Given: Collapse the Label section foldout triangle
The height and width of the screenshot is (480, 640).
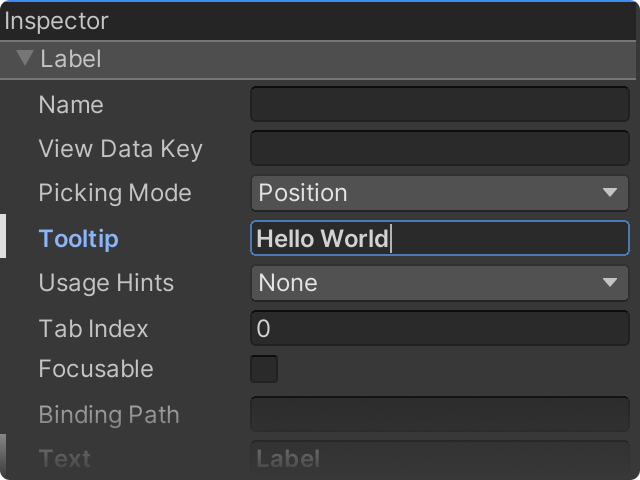Looking at the screenshot, I should [26, 58].
